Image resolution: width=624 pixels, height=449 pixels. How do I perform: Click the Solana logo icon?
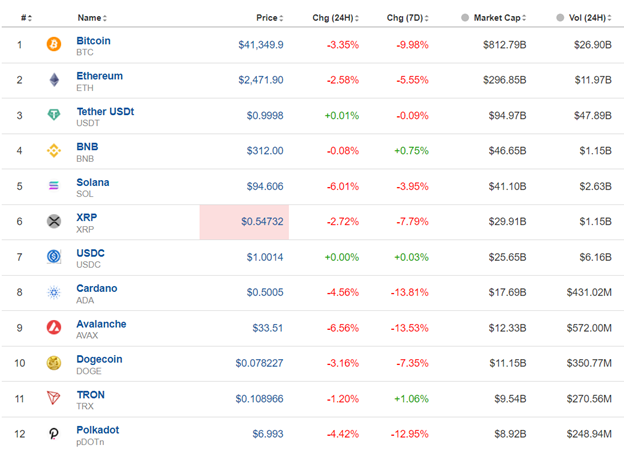[x=54, y=186]
